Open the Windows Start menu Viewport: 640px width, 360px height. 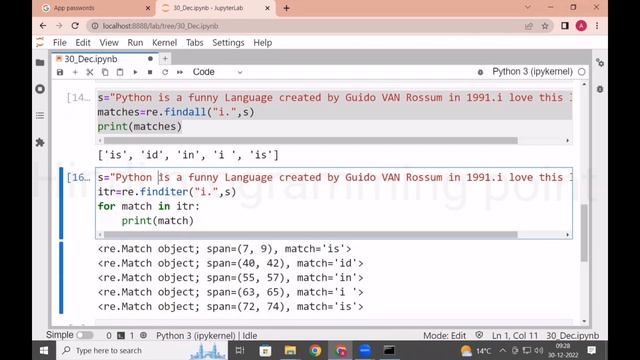point(44,351)
